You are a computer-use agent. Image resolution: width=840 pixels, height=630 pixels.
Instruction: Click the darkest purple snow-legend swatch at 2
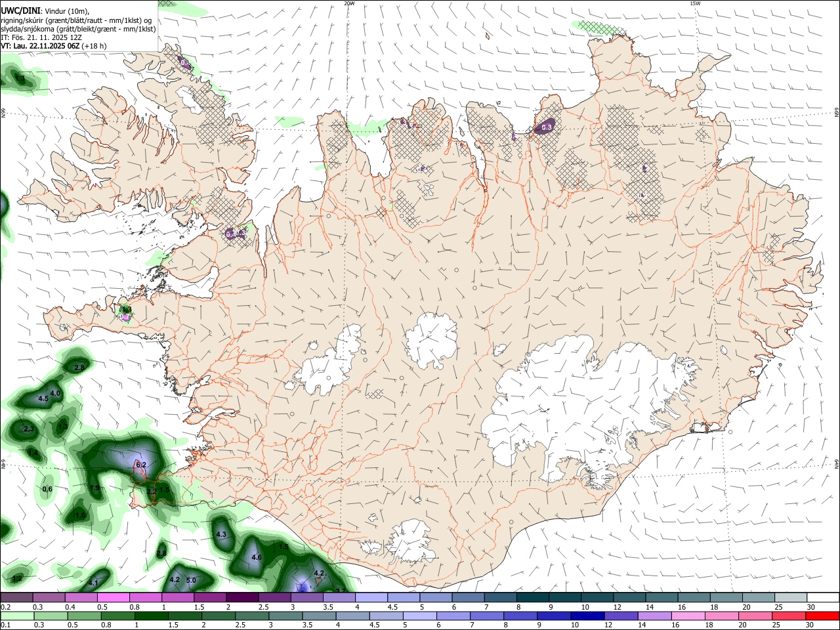point(242,598)
